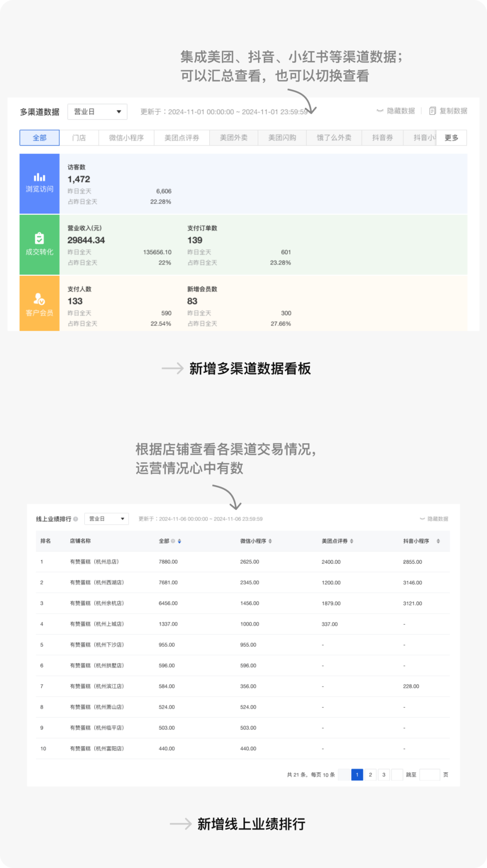Viewport: 487px width, 868px height.
Task: Sort by 美团点评券 column arrows
Action: [x=352, y=541]
